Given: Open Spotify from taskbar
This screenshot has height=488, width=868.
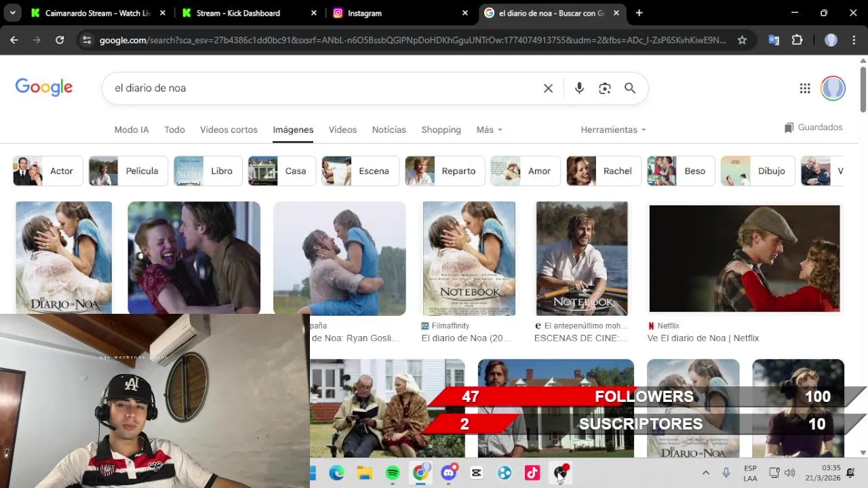Looking at the screenshot, I should 393,473.
